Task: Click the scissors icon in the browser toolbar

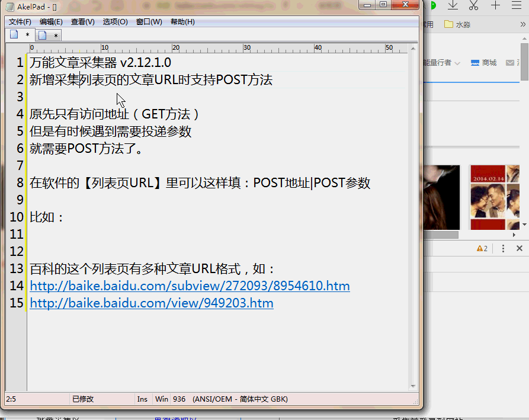Action: tap(473, 5)
